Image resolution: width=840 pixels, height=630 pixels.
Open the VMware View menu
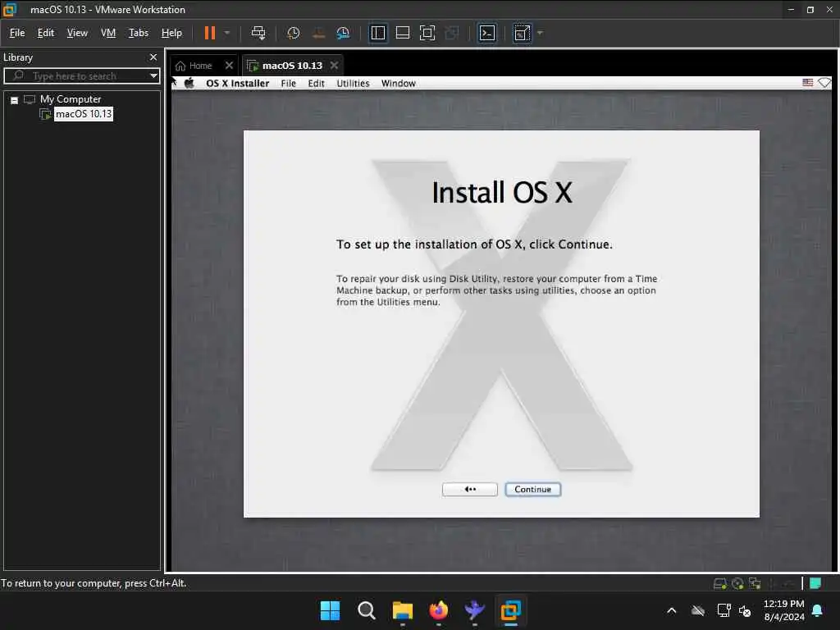point(77,33)
